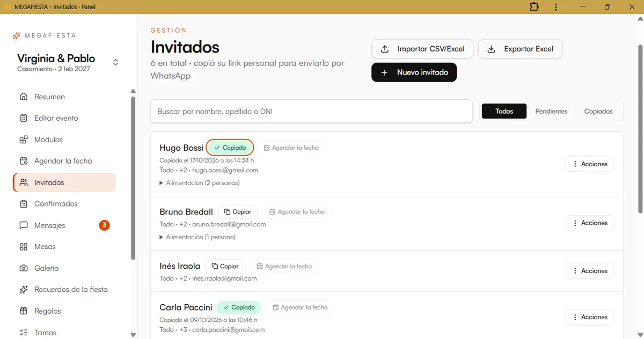This screenshot has width=644, height=339.
Task: Copy the link for Bruno Bredall
Action: coord(238,212)
